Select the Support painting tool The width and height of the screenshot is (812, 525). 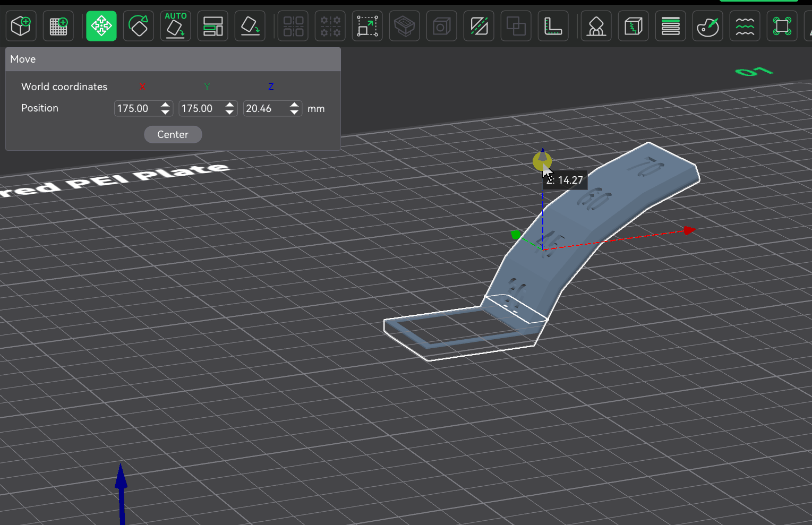pos(596,26)
